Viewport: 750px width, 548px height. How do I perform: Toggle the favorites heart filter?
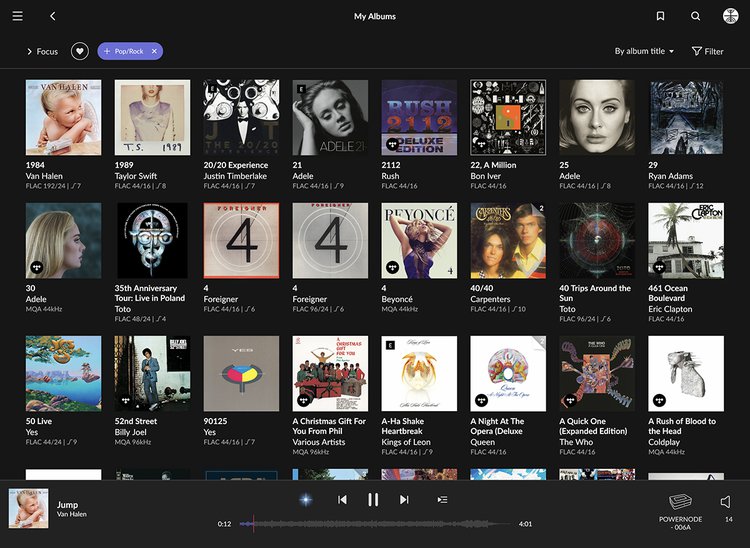[80, 51]
